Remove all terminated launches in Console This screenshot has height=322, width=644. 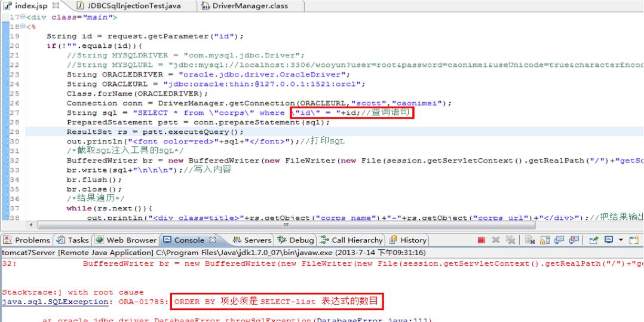click(510, 240)
